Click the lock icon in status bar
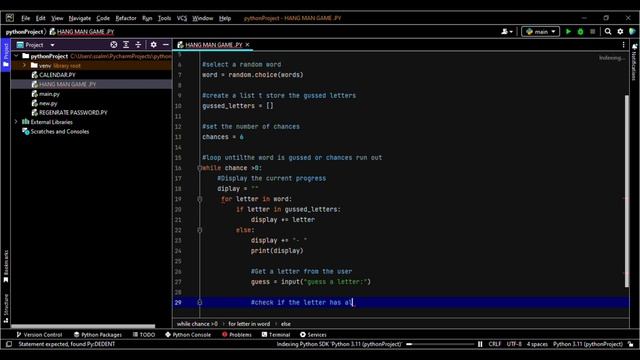This screenshot has width=640, height=360. pos(631,344)
